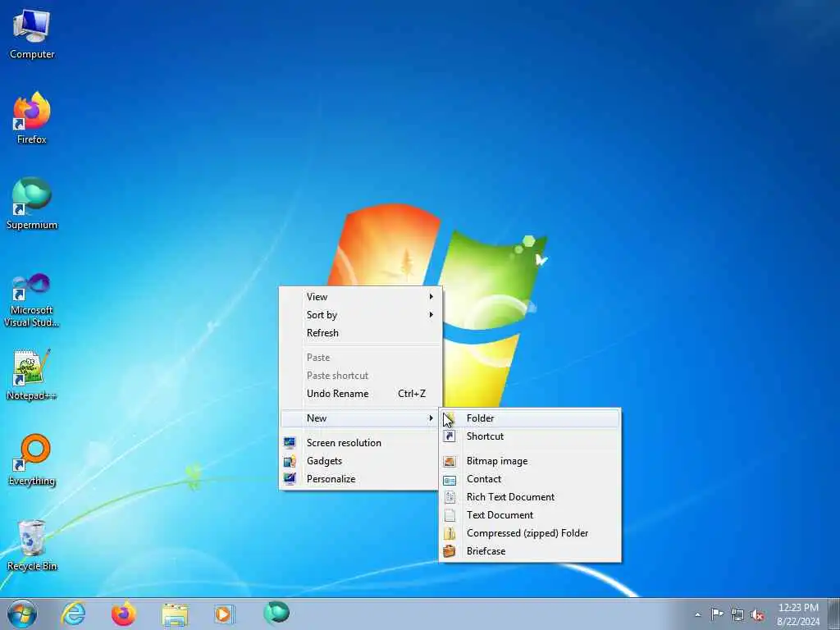Viewport: 840px width, 630px height.
Task: Select the Notepad++ desktop shortcut
Action: (32, 374)
